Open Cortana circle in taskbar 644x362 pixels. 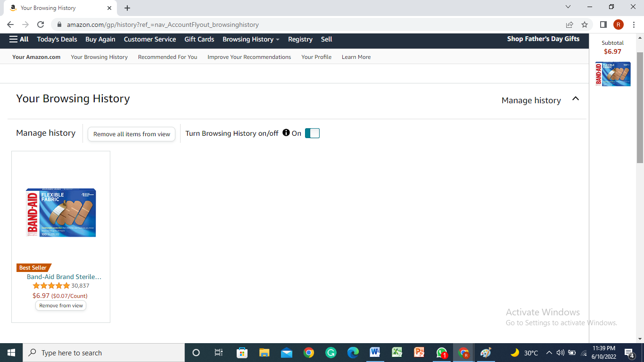click(x=196, y=353)
